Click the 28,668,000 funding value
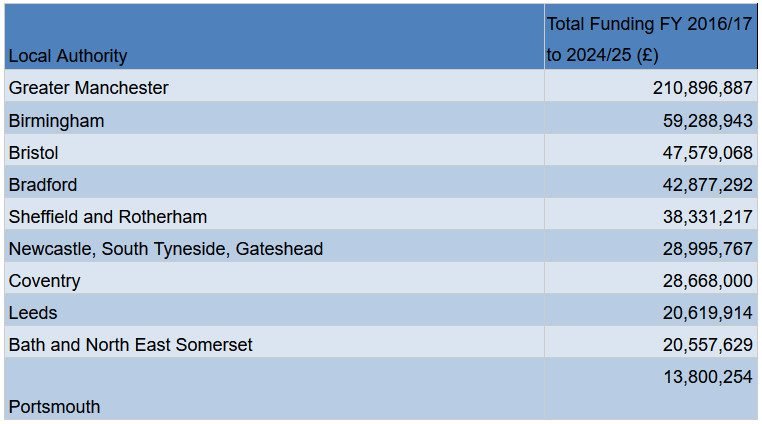762x424 pixels. (707, 281)
